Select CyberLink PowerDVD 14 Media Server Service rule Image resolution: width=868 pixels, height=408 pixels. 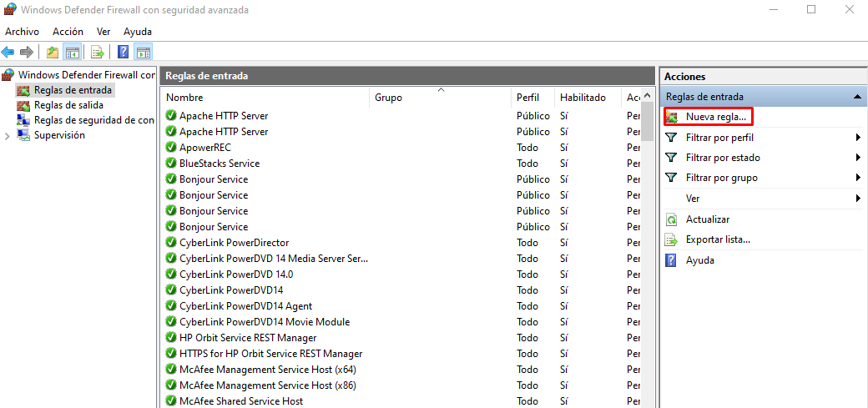[x=401, y=259]
